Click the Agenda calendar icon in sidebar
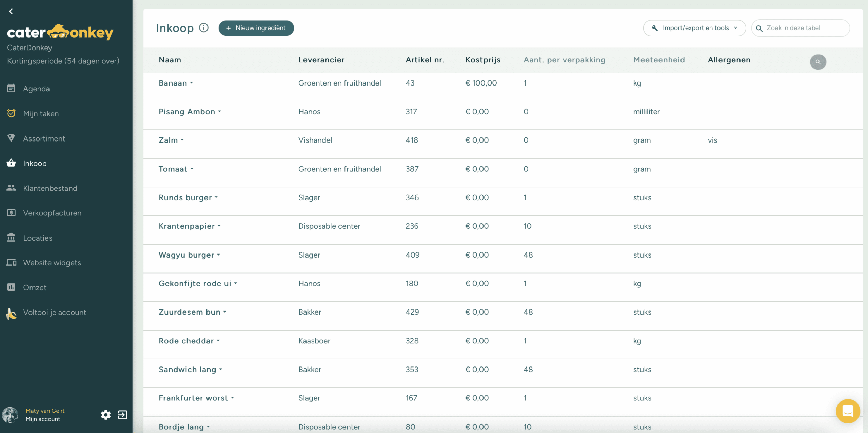 point(11,89)
